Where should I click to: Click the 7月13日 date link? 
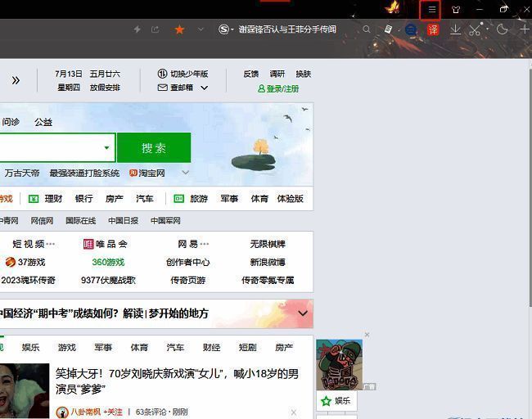click(x=69, y=74)
